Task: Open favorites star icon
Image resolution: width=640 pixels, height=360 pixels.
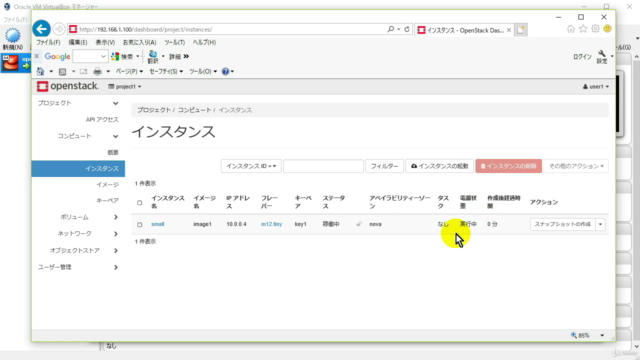Action: (583, 29)
